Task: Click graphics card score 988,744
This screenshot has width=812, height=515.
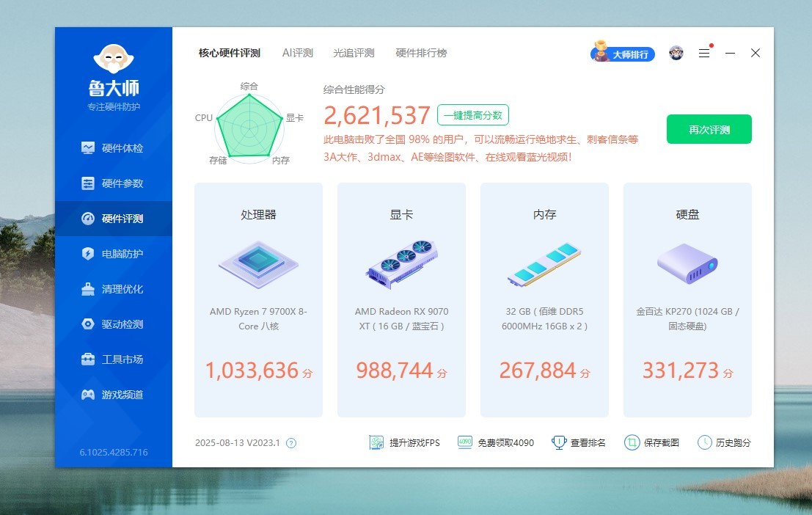Action: pos(395,370)
